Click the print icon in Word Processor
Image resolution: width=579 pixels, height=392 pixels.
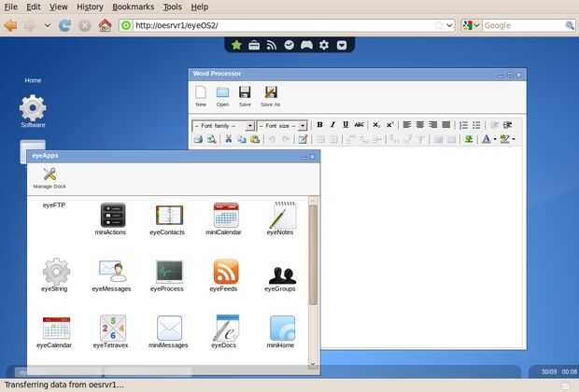198,139
